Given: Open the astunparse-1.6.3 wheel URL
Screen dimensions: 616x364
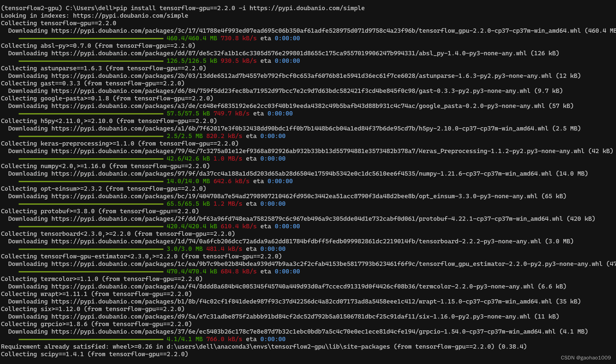Looking at the screenshot, I should pos(302,76).
